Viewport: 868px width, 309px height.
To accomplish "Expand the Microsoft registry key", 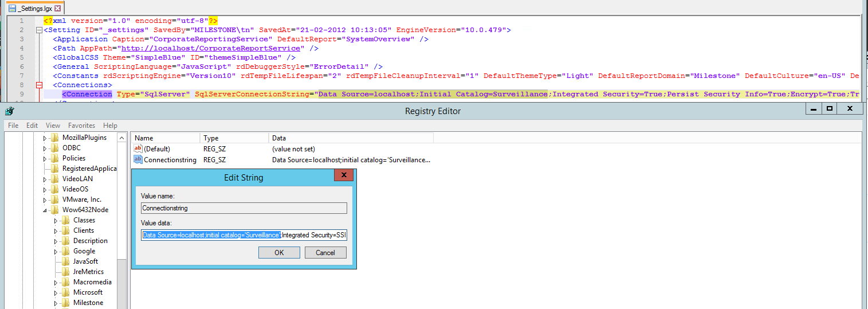I will click(x=56, y=292).
